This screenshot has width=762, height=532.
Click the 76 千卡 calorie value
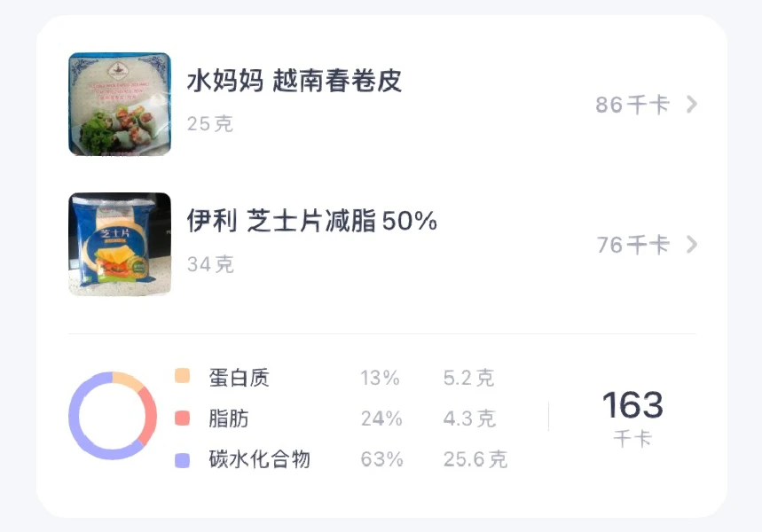pyautogui.click(x=632, y=245)
